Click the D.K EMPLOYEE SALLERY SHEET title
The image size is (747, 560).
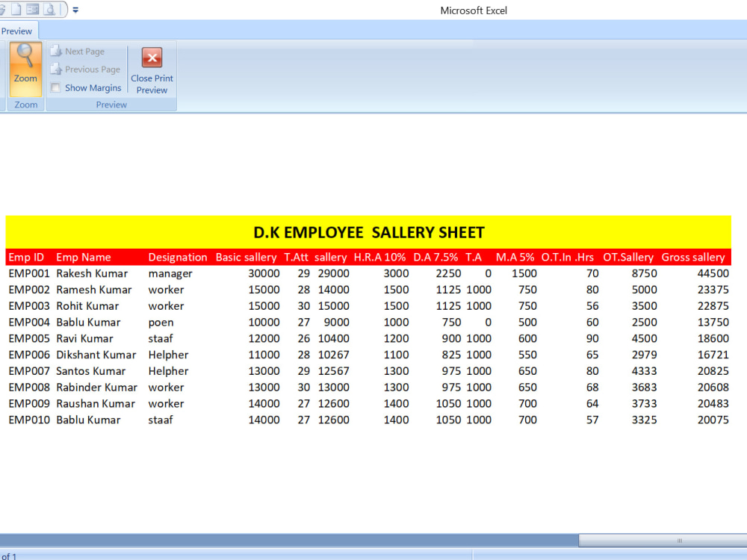tap(369, 232)
